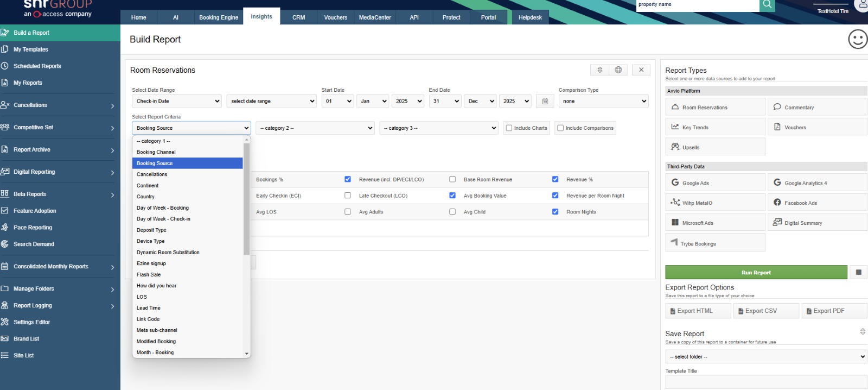
Task: Select Device Type from category list
Action: pos(188,241)
